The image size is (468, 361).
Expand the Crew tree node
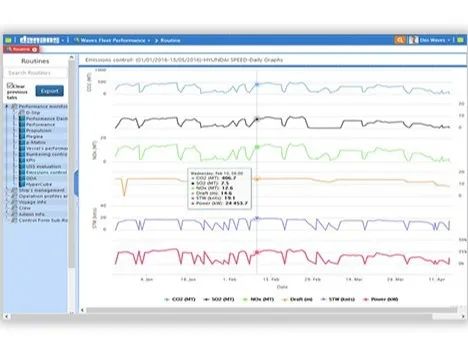7,208
